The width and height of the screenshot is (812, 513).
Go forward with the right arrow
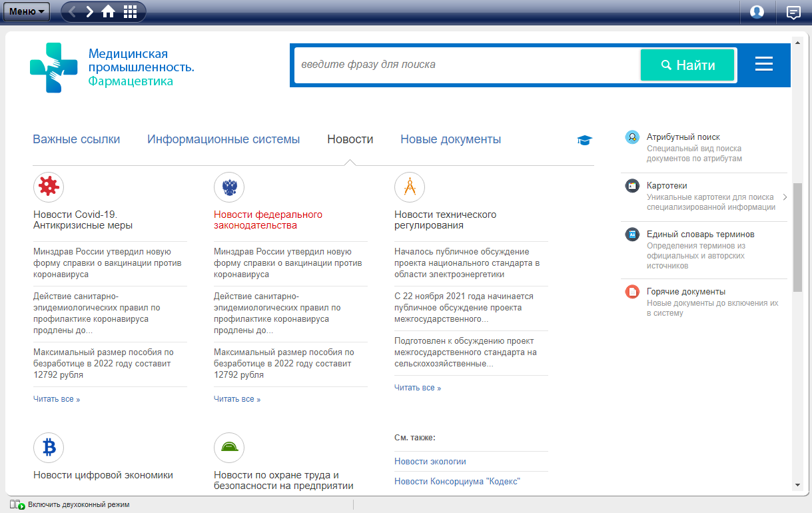[90, 11]
